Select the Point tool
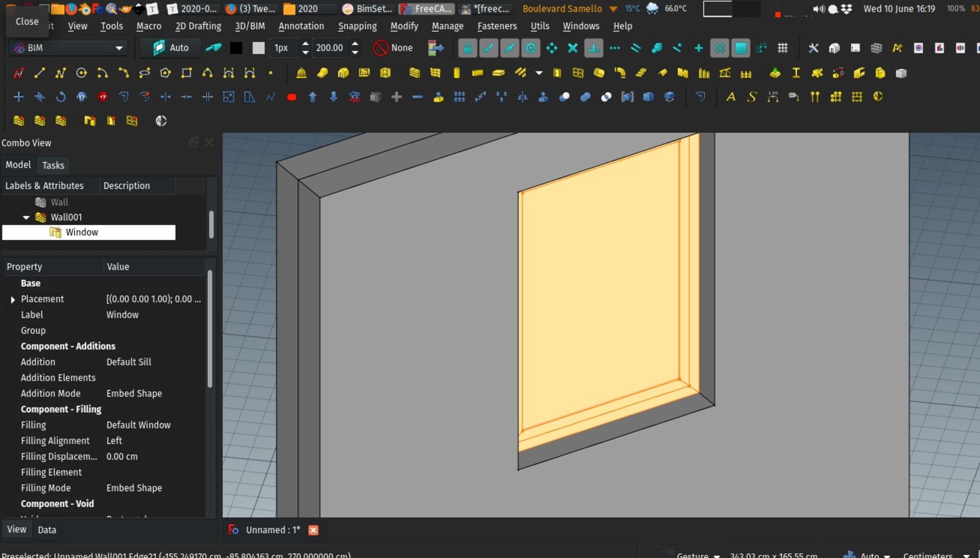980x558 pixels. click(271, 73)
